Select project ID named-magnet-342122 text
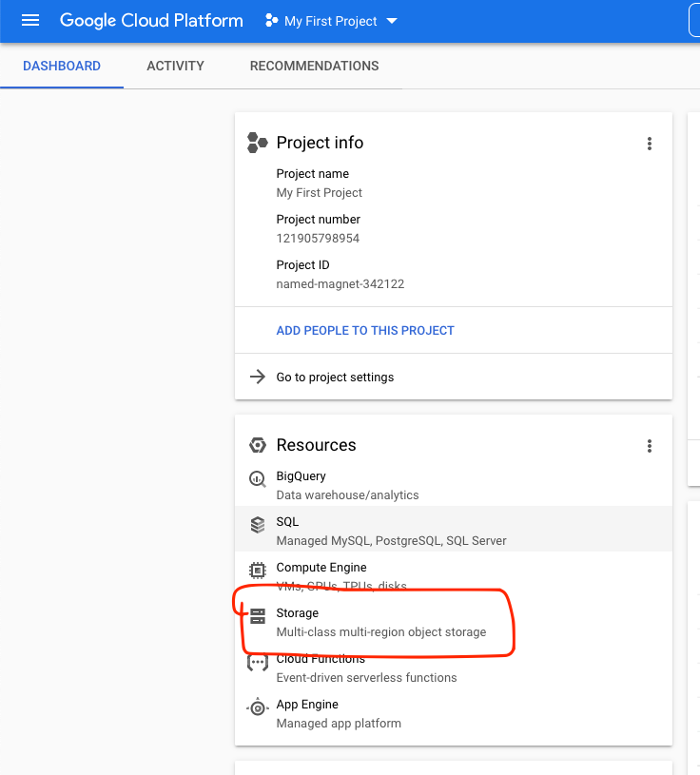The image size is (700, 775). (340, 283)
